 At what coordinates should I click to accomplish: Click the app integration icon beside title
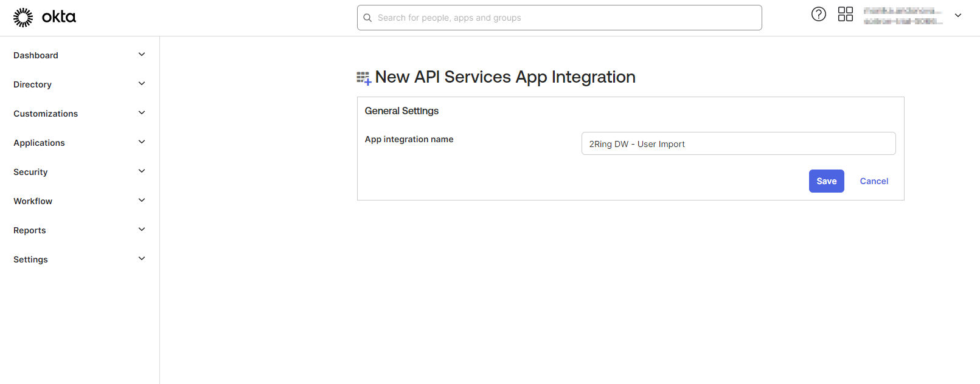pos(364,78)
